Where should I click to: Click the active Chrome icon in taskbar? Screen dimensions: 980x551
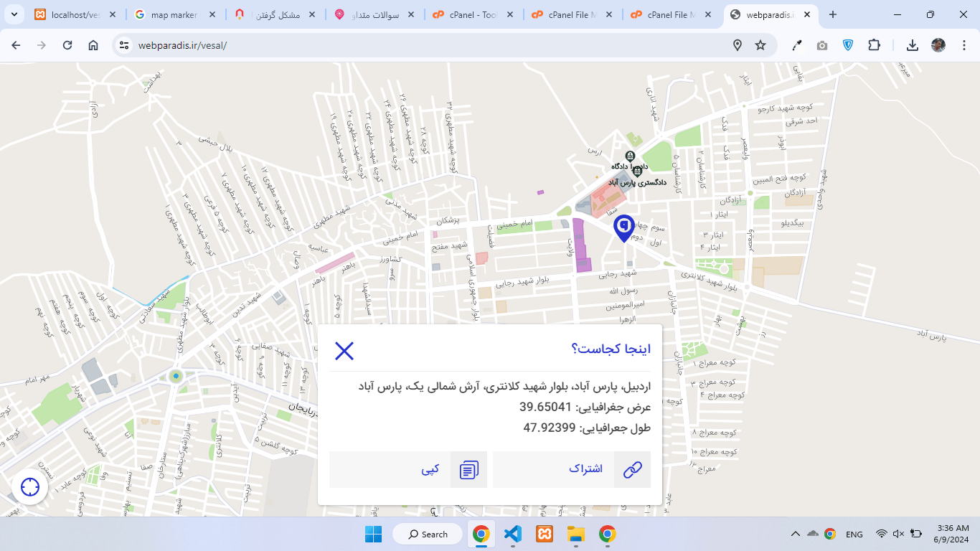pyautogui.click(x=481, y=534)
